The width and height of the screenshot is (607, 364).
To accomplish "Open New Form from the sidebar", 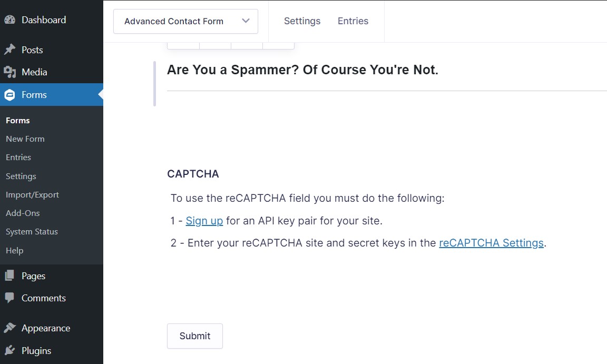I will coord(25,139).
